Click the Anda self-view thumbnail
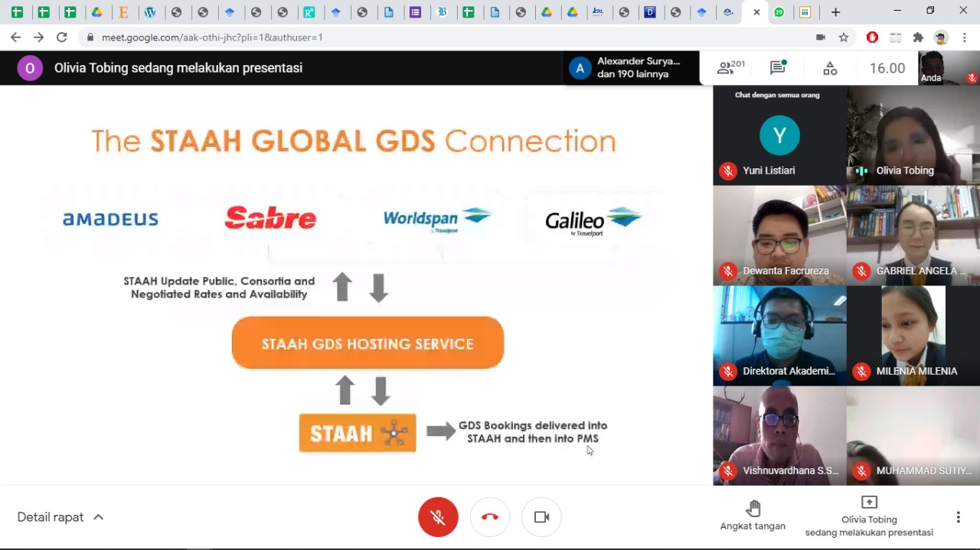 949,68
